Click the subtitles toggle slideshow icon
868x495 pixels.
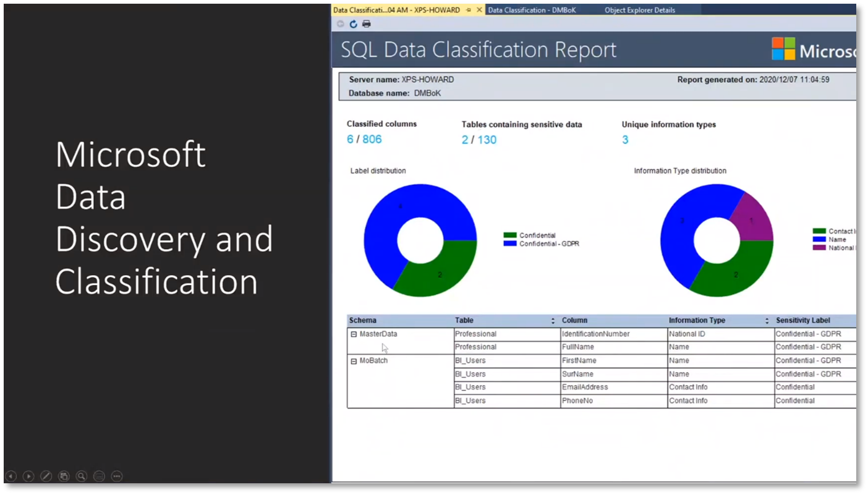99,476
